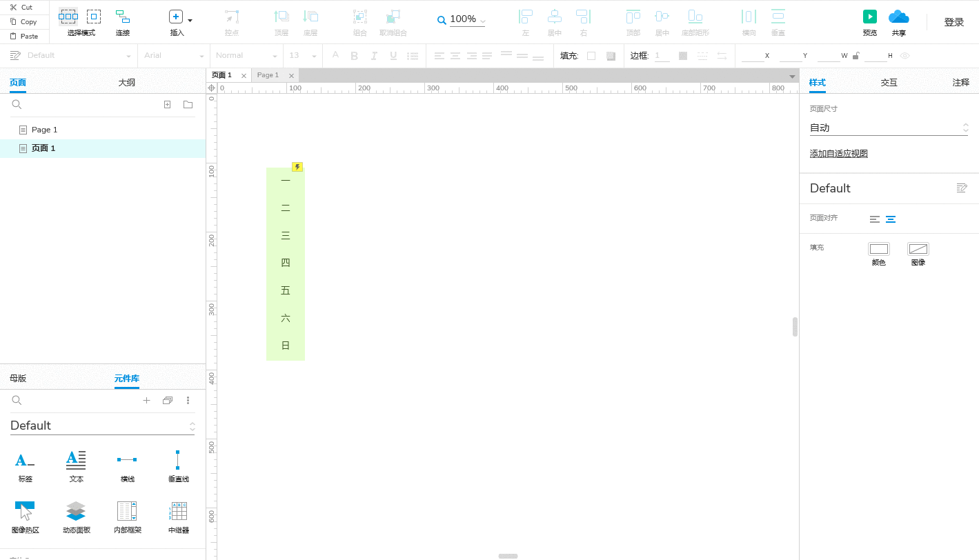Choose the contained selection mode icon
The height and width of the screenshot is (560, 979).
94,17
